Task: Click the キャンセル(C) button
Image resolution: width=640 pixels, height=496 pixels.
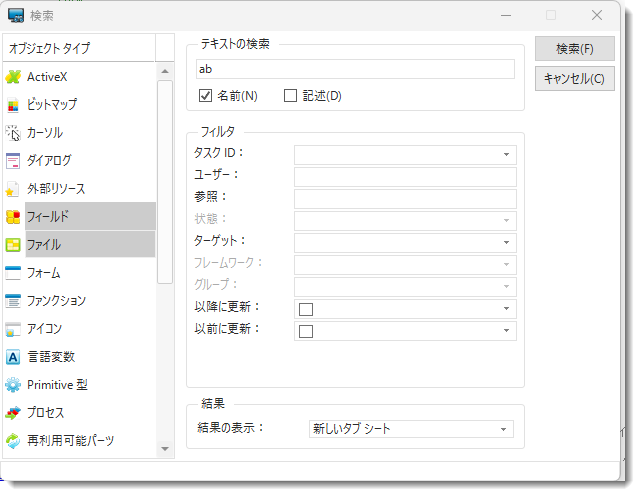Action: point(574,78)
